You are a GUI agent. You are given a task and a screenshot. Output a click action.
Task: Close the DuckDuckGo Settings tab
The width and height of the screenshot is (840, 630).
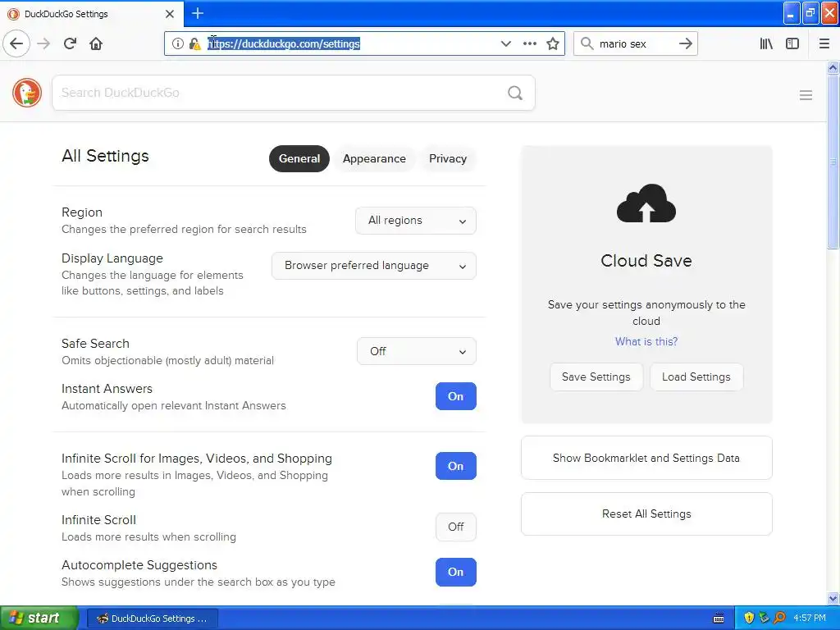(170, 14)
